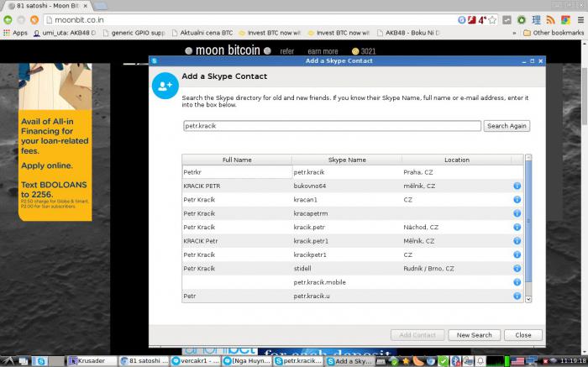
Task: Click the Flash plugin icon in the address bar
Action: (x=472, y=20)
